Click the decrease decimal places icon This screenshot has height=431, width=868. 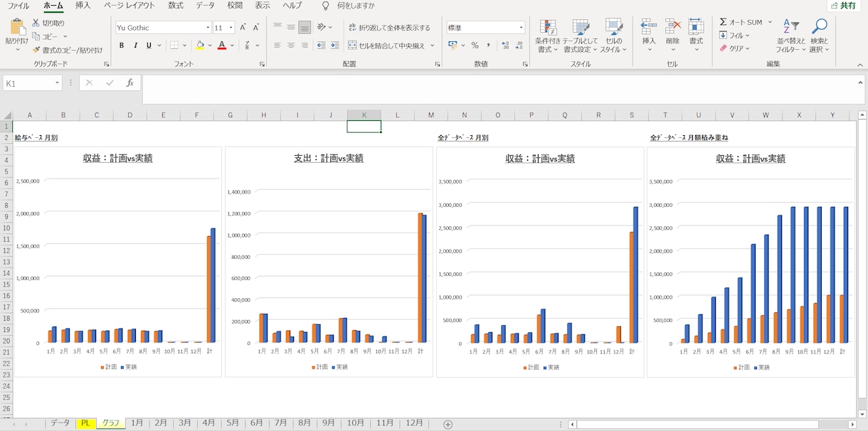click(519, 46)
